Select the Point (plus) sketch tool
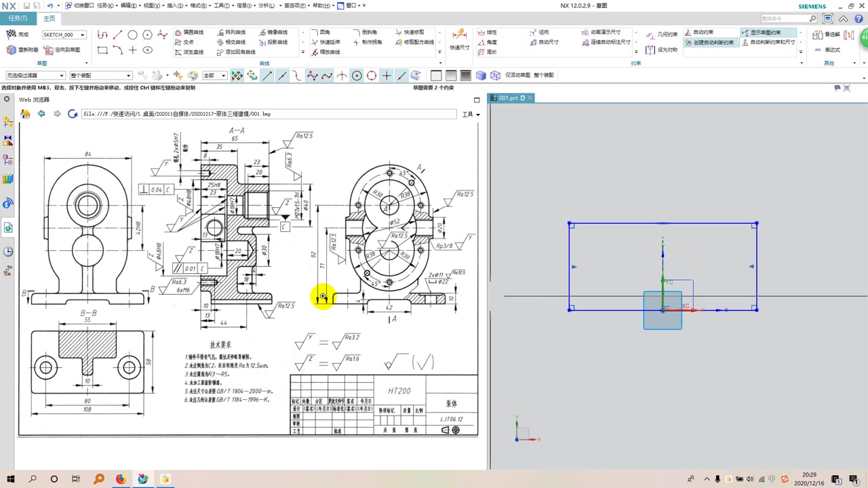 132,49
